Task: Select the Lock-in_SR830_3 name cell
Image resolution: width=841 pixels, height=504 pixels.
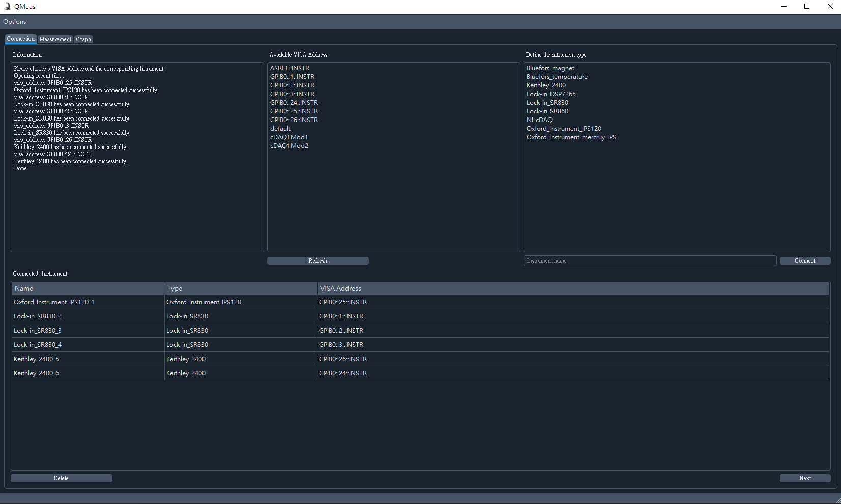Action: [x=89, y=331]
